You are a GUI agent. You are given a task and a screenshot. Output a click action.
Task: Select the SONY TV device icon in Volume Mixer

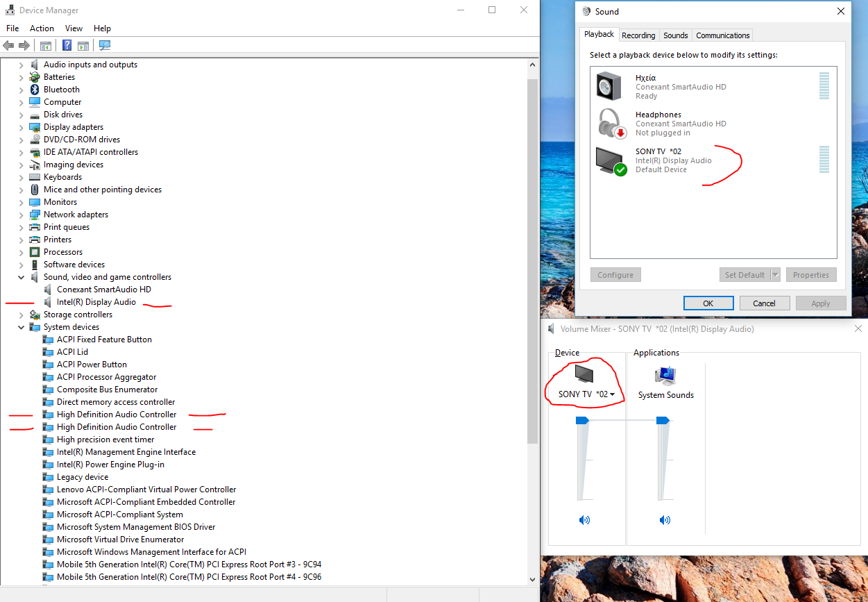click(584, 377)
